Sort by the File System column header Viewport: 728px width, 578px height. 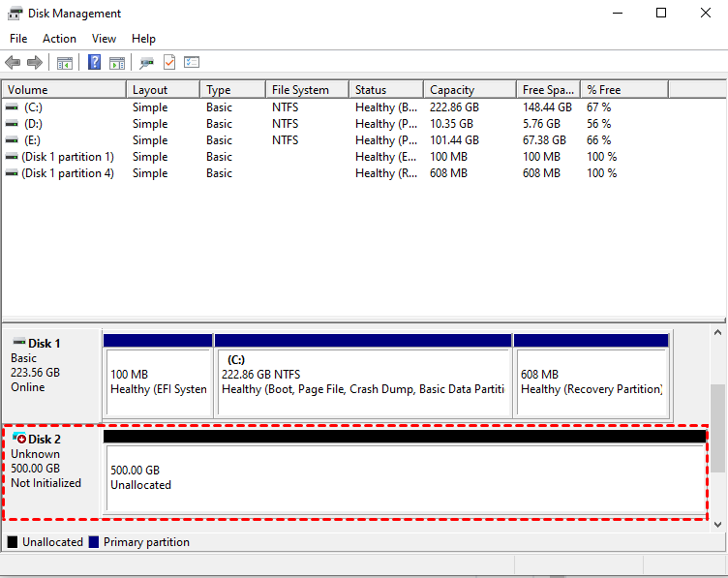[x=307, y=90]
